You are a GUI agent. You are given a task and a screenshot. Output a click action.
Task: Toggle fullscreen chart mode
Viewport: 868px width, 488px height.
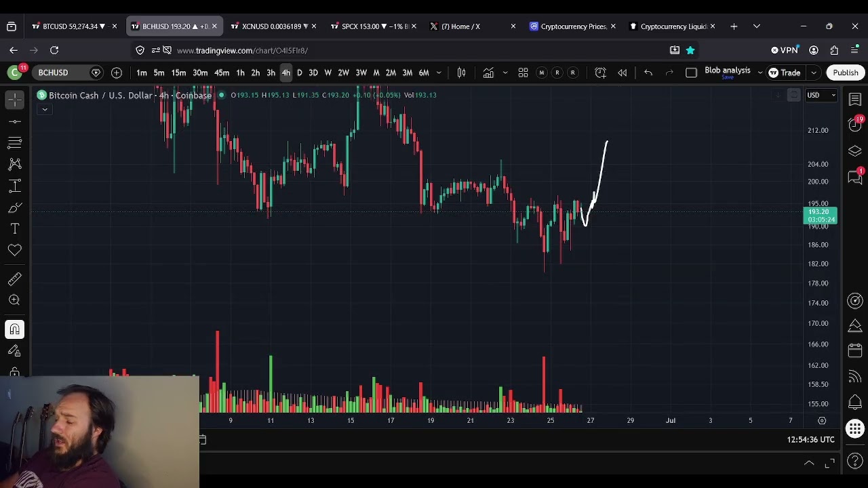click(x=830, y=463)
